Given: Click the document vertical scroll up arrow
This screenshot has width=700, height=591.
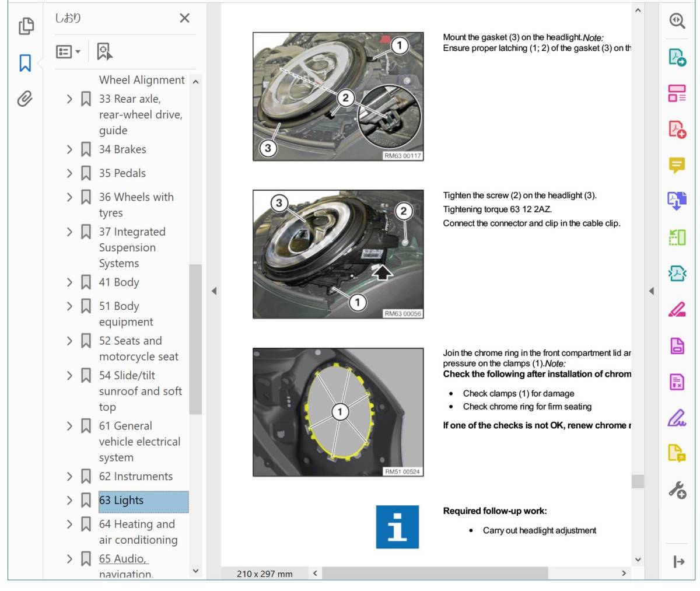Looking at the screenshot, I should tap(638, 10).
